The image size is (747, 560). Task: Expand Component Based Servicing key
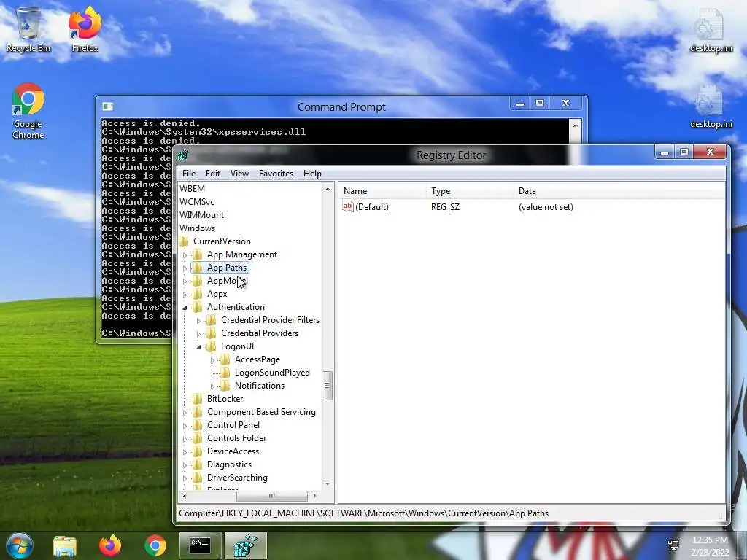pos(185,413)
